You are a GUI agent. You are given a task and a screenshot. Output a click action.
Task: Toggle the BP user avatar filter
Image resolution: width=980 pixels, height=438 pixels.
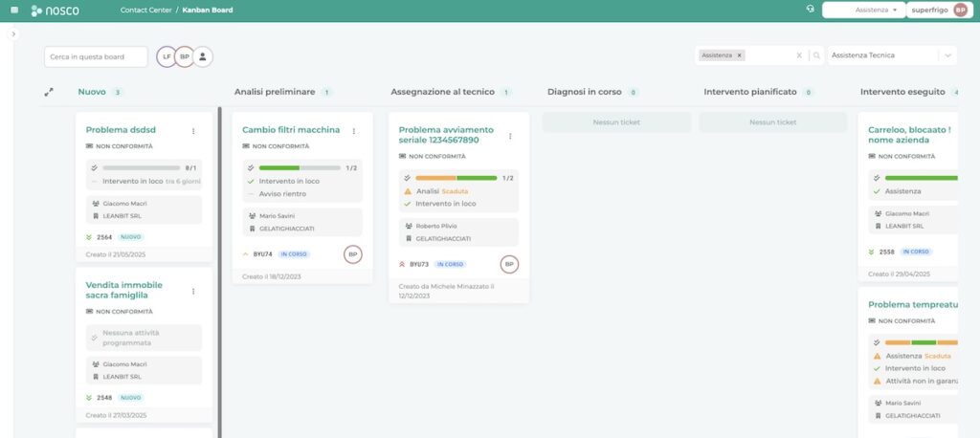tap(185, 57)
